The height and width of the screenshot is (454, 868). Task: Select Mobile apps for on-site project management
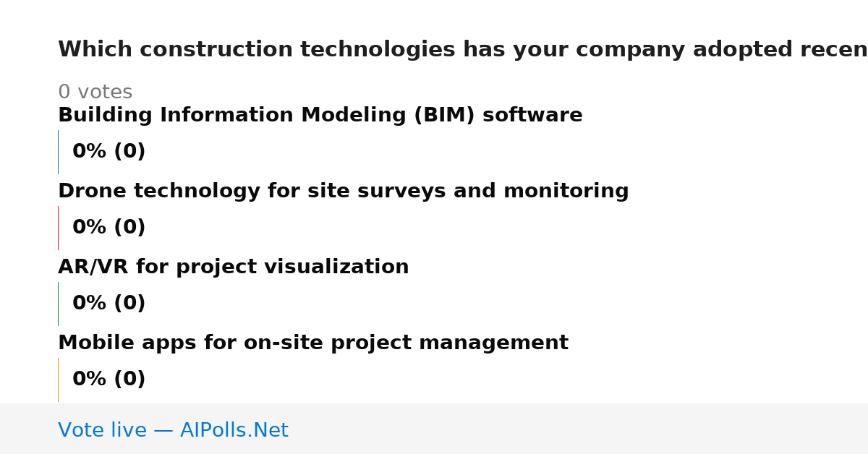point(313,343)
